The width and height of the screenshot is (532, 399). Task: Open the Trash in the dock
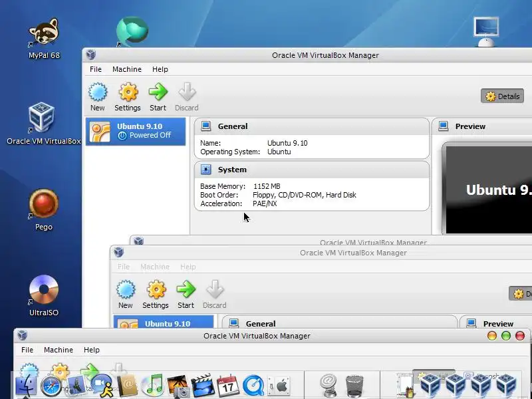click(x=354, y=386)
